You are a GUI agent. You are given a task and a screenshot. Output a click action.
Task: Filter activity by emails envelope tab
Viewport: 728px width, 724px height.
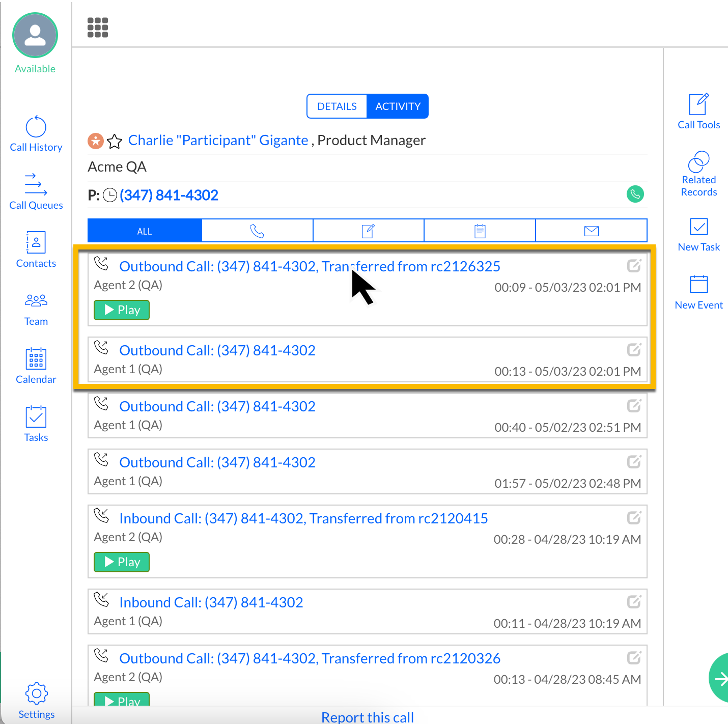click(591, 231)
